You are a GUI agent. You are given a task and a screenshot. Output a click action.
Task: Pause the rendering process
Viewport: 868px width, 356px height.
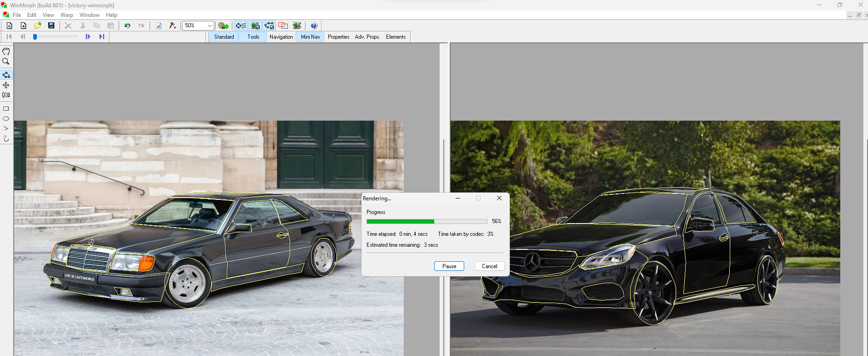(449, 266)
